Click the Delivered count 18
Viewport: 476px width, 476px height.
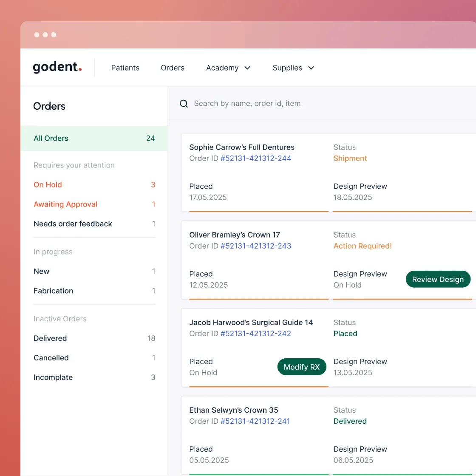click(151, 338)
